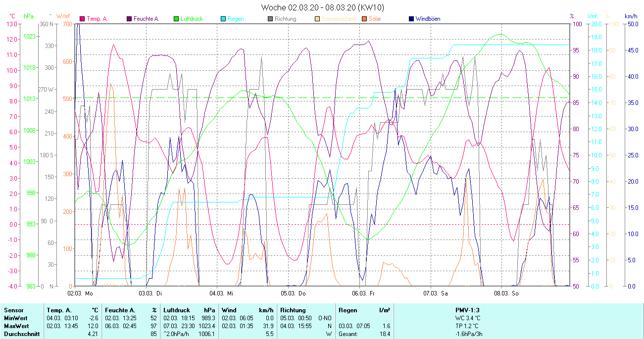Click the minimum temperature value '-2.6'
This screenshot has height=339, width=644.
click(94, 318)
